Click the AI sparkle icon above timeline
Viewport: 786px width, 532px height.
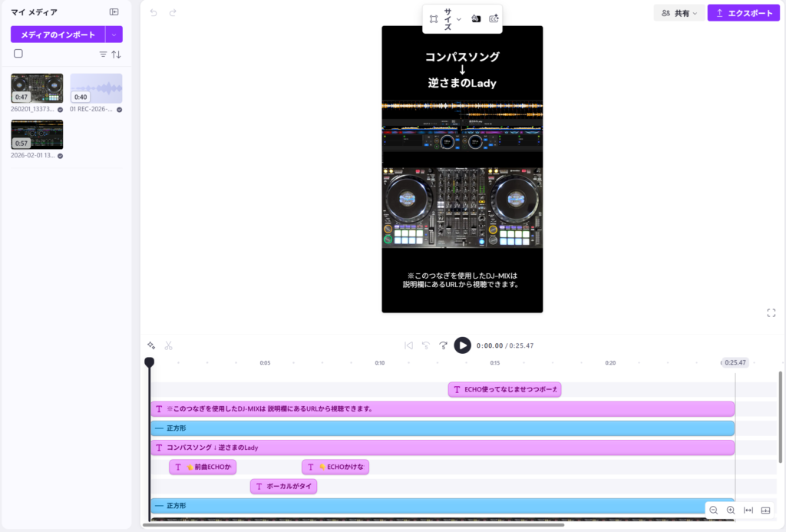151,345
